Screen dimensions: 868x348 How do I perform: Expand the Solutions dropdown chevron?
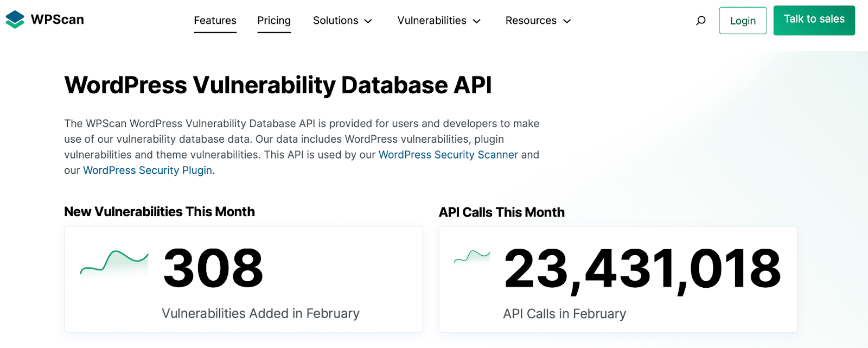[368, 21]
